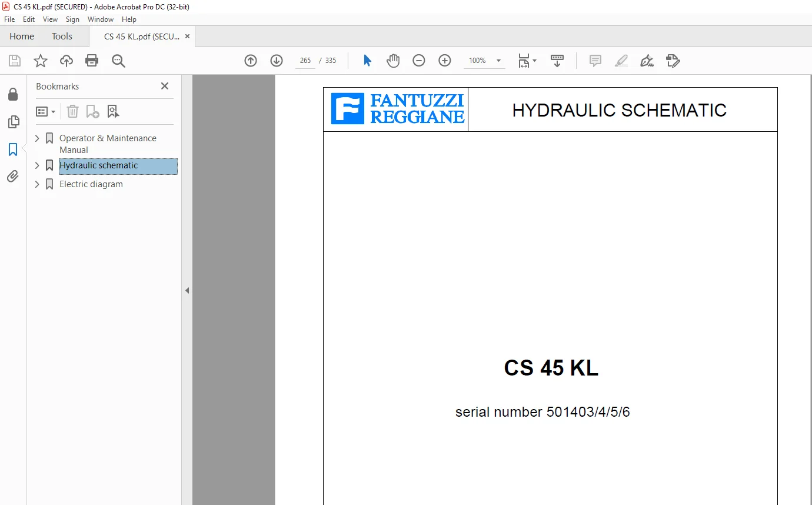Switch to the Tools tab
This screenshot has width=812, height=505.
click(x=62, y=36)
